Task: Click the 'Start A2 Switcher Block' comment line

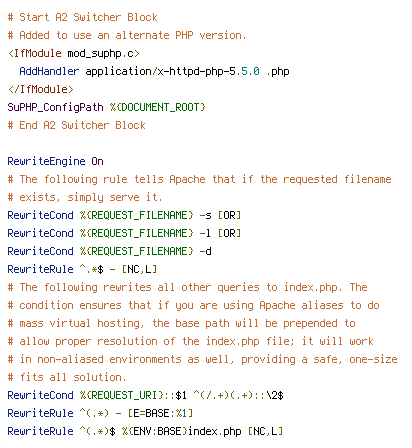Action: [x=82, y=17]
